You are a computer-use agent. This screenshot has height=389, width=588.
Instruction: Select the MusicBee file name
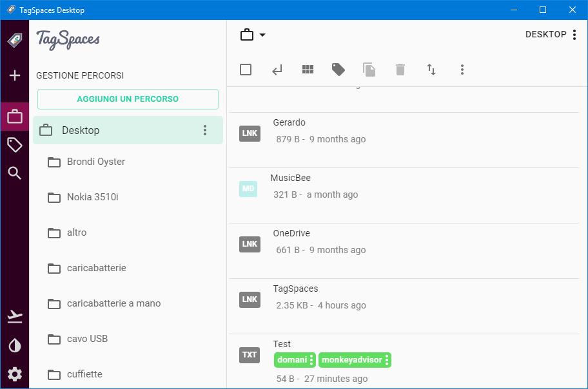click(x=291, y=178)
